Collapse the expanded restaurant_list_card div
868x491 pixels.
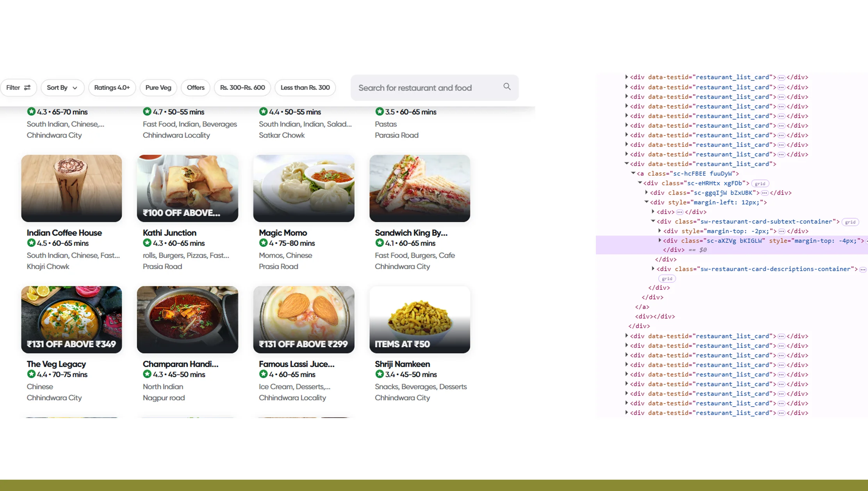(626, 164)
